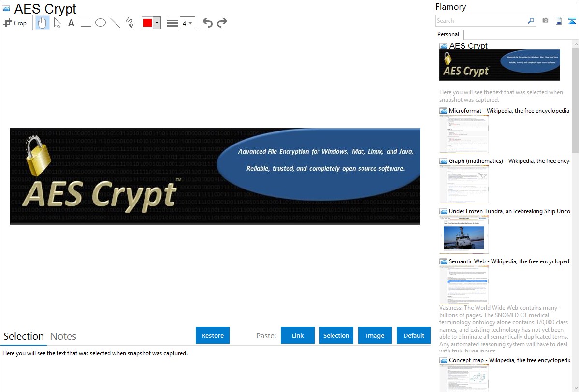
Task: Click the Microformat - Wikipedia title text
Action: 509,111
